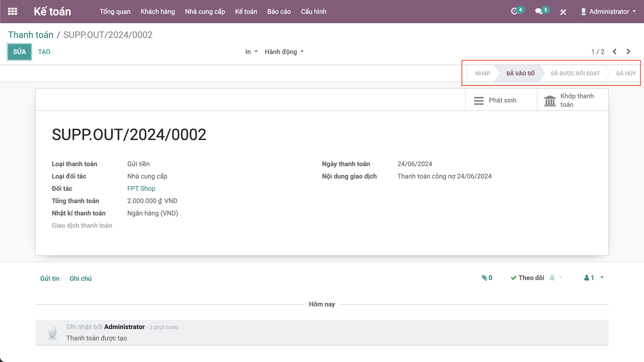Open the apps grid menu icon
This screenshot has height=362, width=644.
coord(13,11)
